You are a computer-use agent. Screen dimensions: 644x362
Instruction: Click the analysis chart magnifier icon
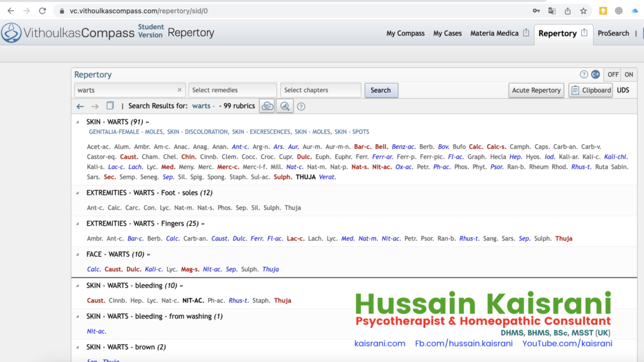point(285,106)
